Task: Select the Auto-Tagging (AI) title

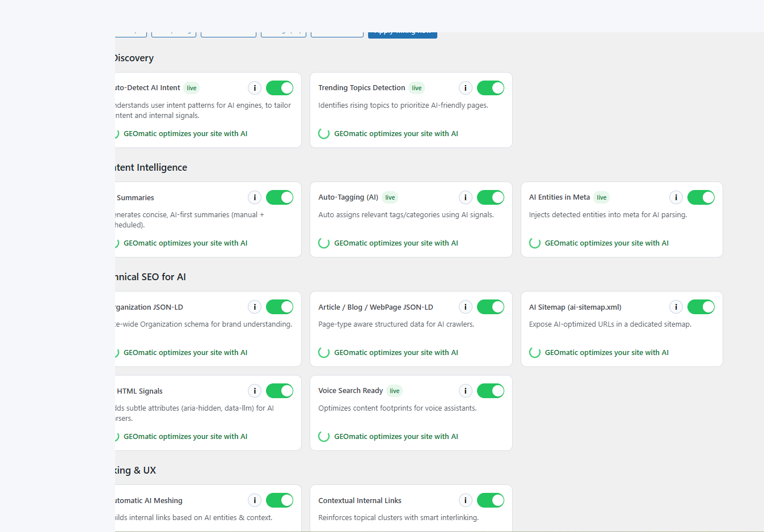Action: (348, 197)
